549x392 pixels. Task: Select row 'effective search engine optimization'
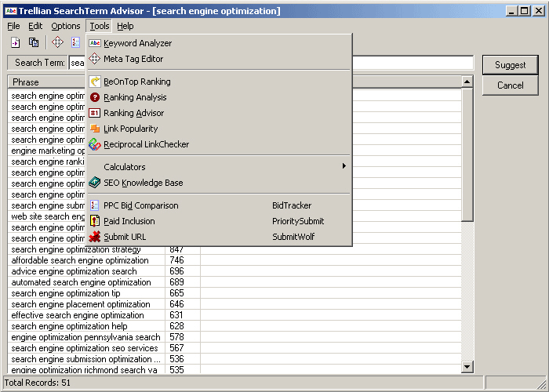tap(235, 315)
